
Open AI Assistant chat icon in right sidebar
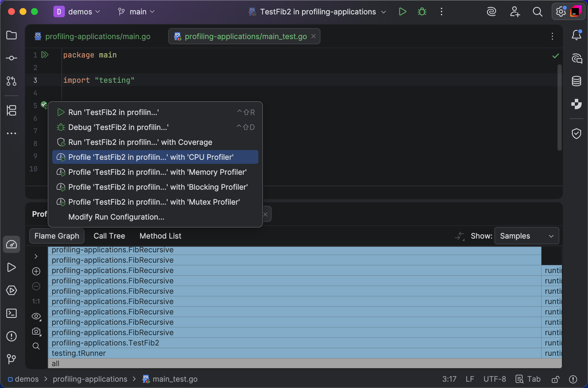pos(576,58)
